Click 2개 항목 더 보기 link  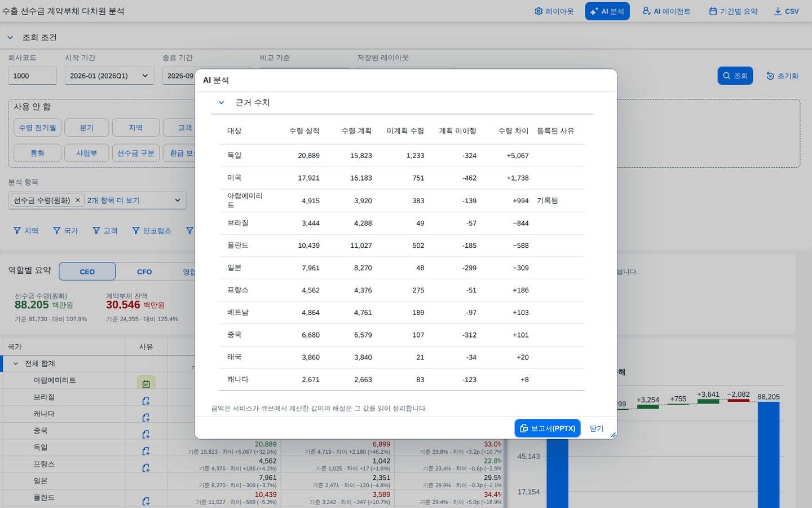click(x=113, y=200)
